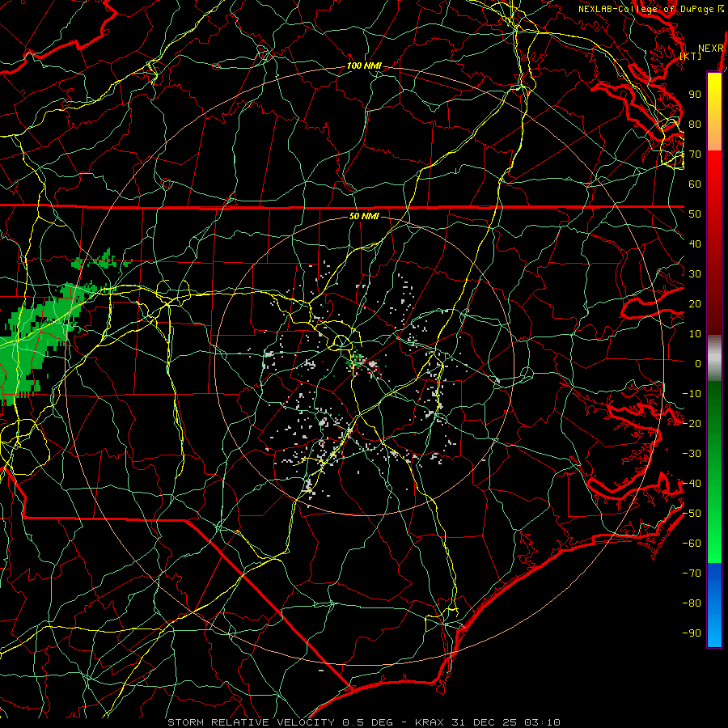The image size is (728, 728).
Task: Click the -40 knot scale label
Action: (692, 484)
